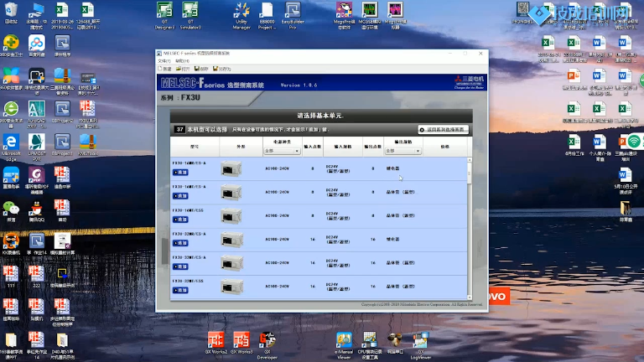Click Add button for FX3U-32MT/ES-A row
The width and height of the screenshot is (644, 362).
[x=180, y=266]
